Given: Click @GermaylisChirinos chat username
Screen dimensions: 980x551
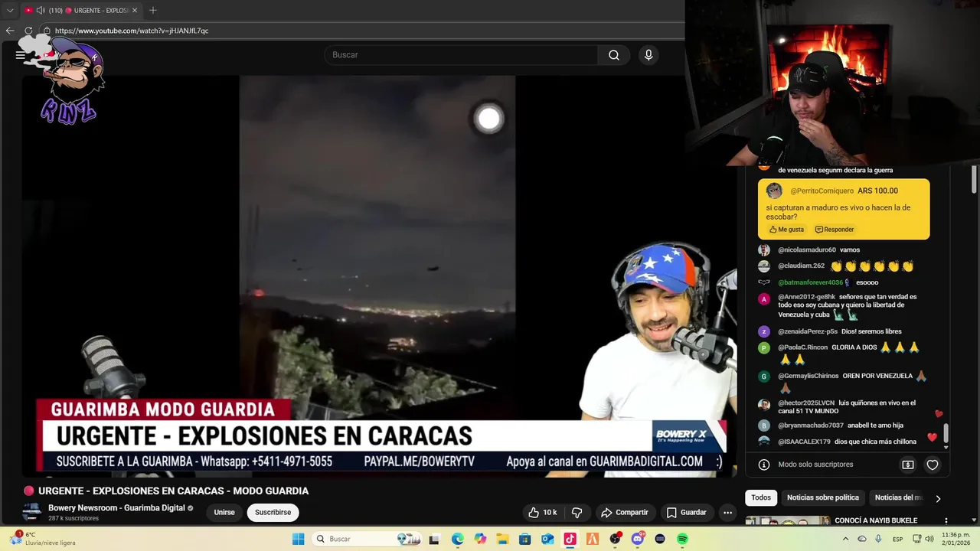Looking at the screenshot, I should pyautogui.click(x=808, y=376).
